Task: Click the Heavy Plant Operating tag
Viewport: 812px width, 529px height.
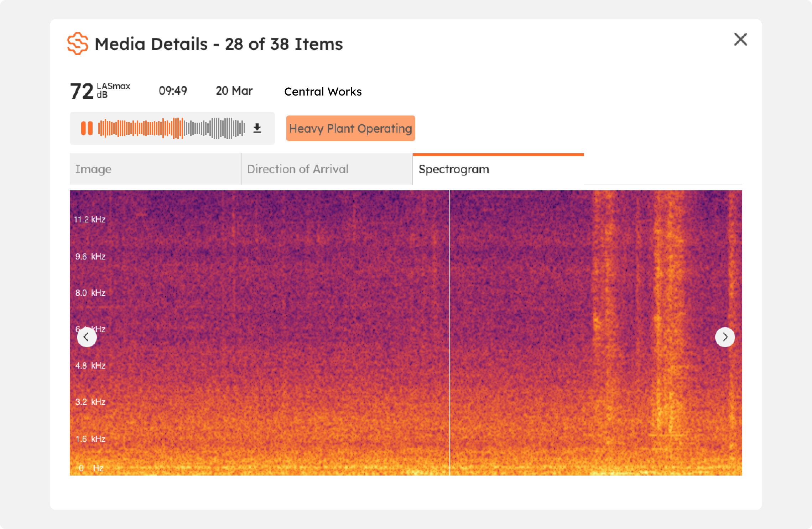Action: point(350,128)
